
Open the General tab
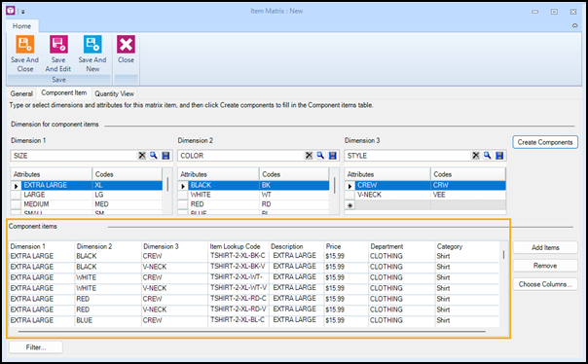point(21,93)
